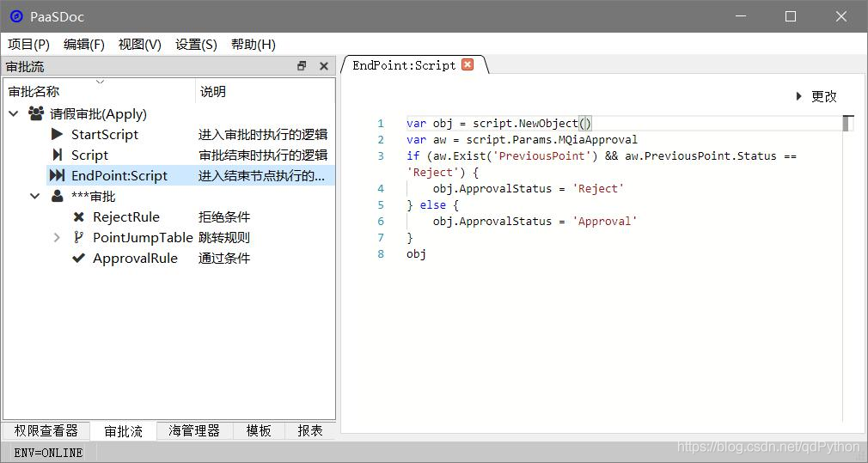The image size is (868, 463).
Task: Click the ENV=ONLINE status bar entry
Action: (48, 453)
